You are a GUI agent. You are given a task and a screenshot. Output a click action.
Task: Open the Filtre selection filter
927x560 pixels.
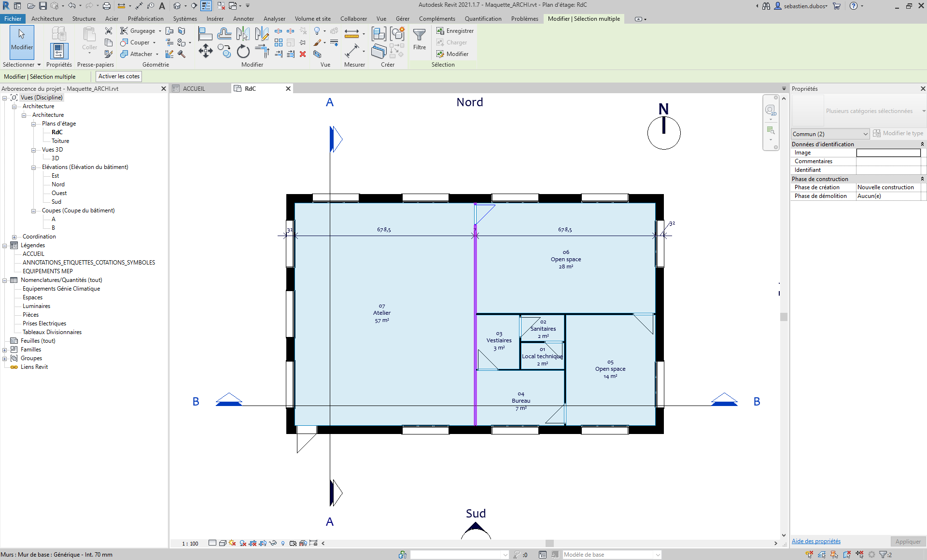pyautogui.click(x=419, y=39)
